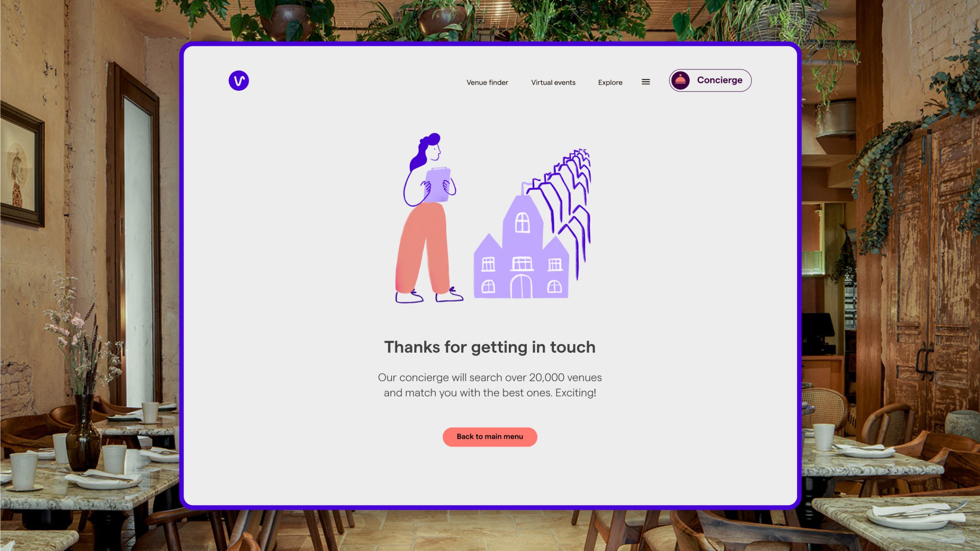The width and height of the screenshot is (980, 551).
Task: Click the clipboard in the woman's hands
Action: pyautogui.click(x=438, y=185)
